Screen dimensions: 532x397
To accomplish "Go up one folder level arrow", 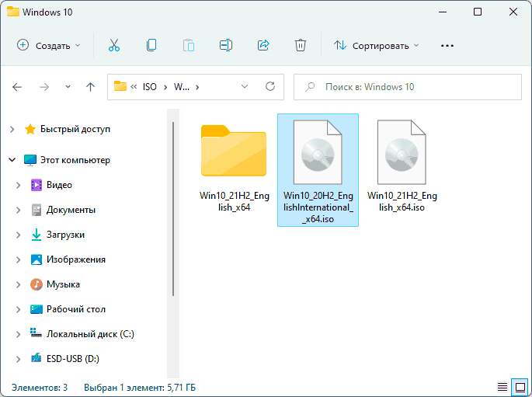I will [90, 87].
